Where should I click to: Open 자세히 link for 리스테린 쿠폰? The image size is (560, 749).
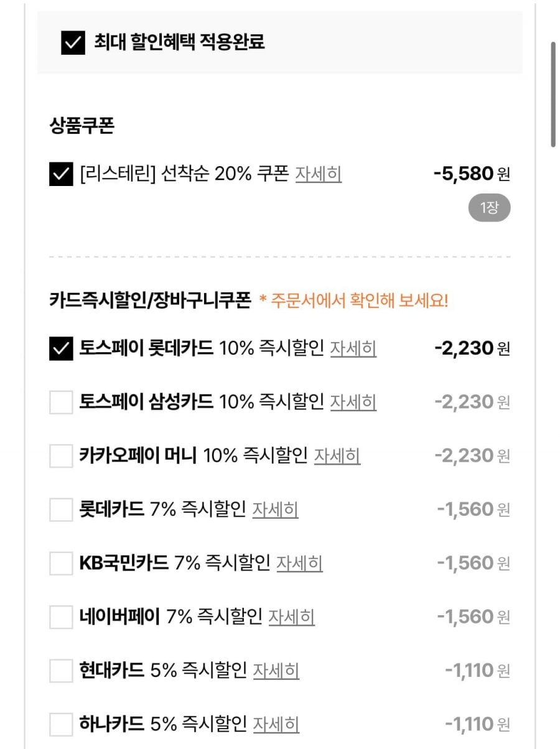(x=318, y=174)
